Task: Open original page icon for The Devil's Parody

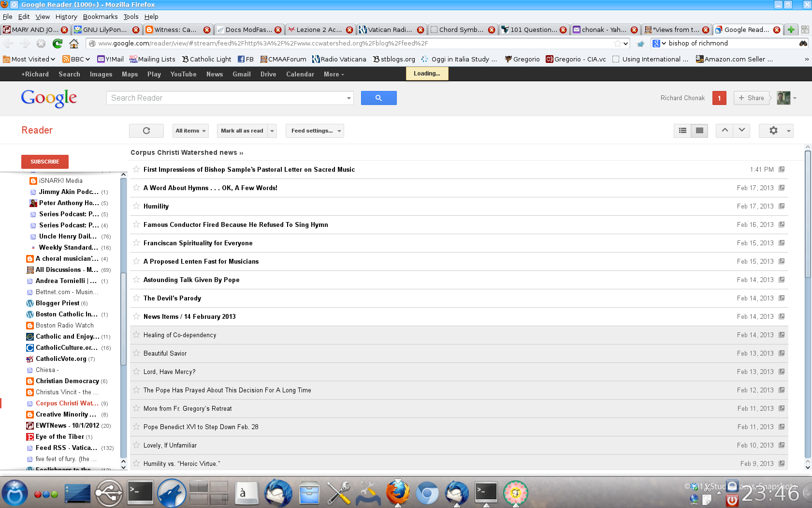Action: [x=782, y=298]
